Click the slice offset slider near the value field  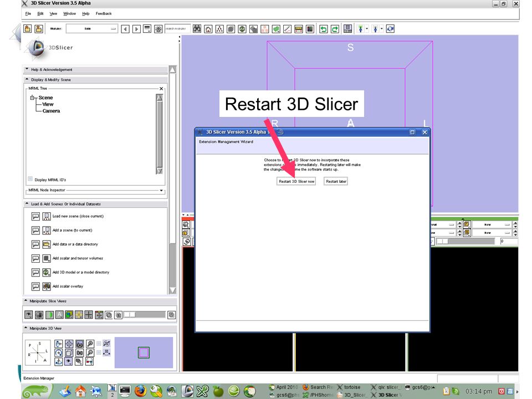(465, 241)
